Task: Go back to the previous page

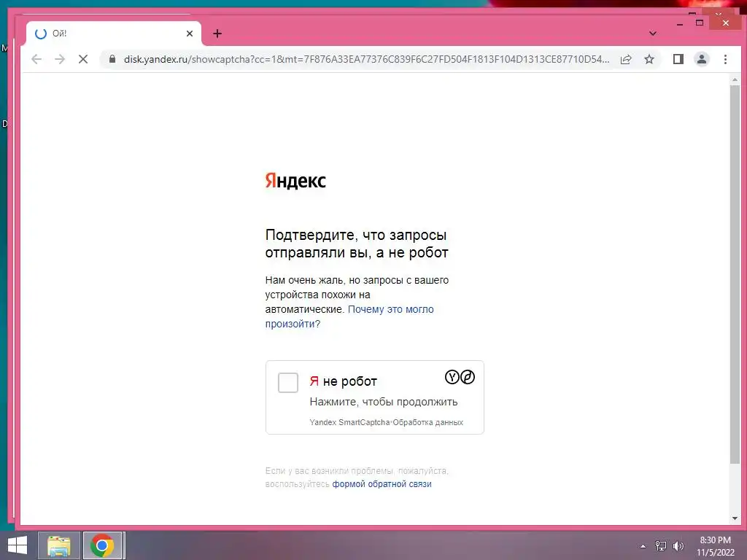Action: 36,59
